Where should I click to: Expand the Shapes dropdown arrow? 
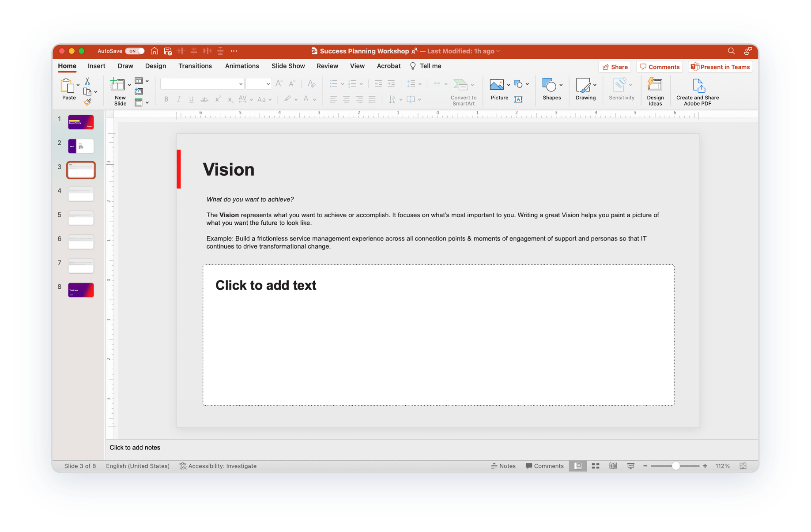pos(561,85)
